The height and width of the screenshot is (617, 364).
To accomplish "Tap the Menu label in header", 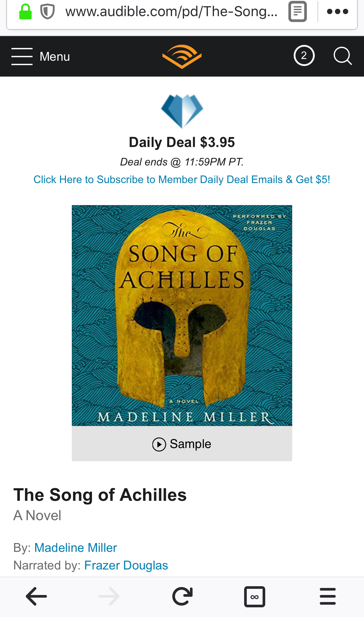I will [55, 57].
